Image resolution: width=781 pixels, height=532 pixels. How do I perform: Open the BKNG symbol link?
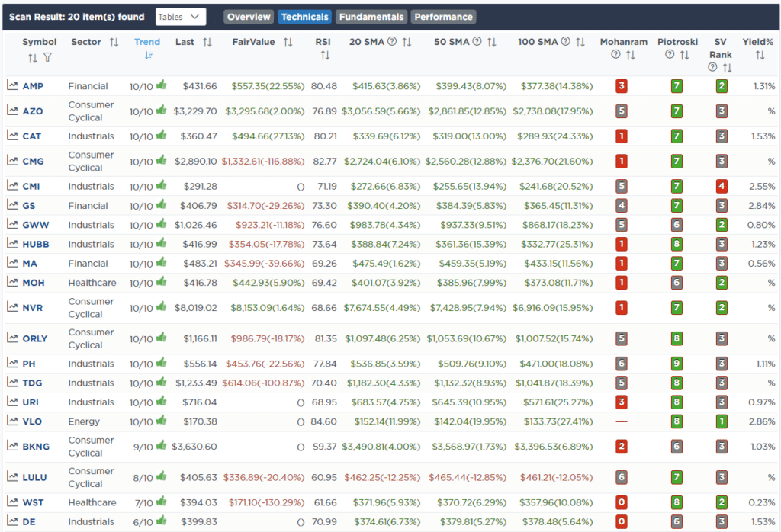pyautogui.click(x=36, y=447)
